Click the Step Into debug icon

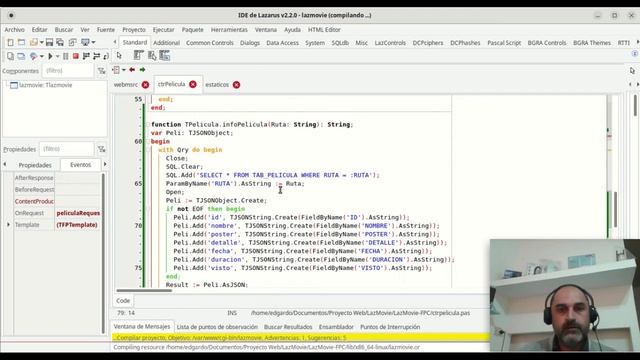click(86, 56)
